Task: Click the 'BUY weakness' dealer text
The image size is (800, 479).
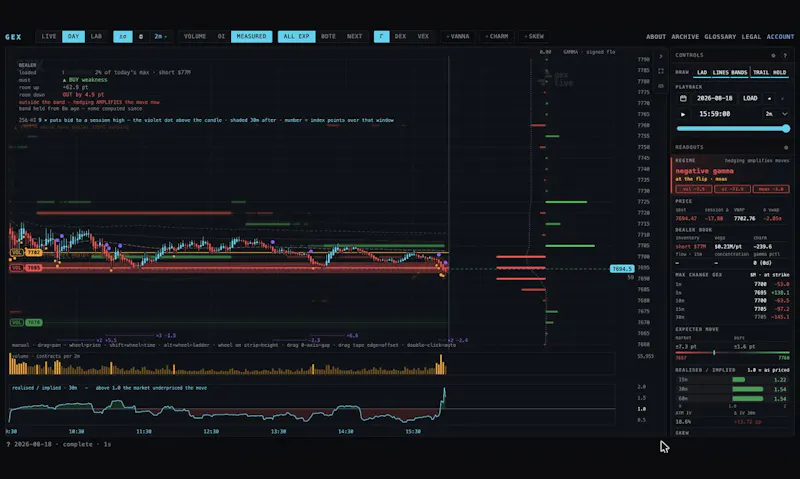Action: (x=87, y=80)
